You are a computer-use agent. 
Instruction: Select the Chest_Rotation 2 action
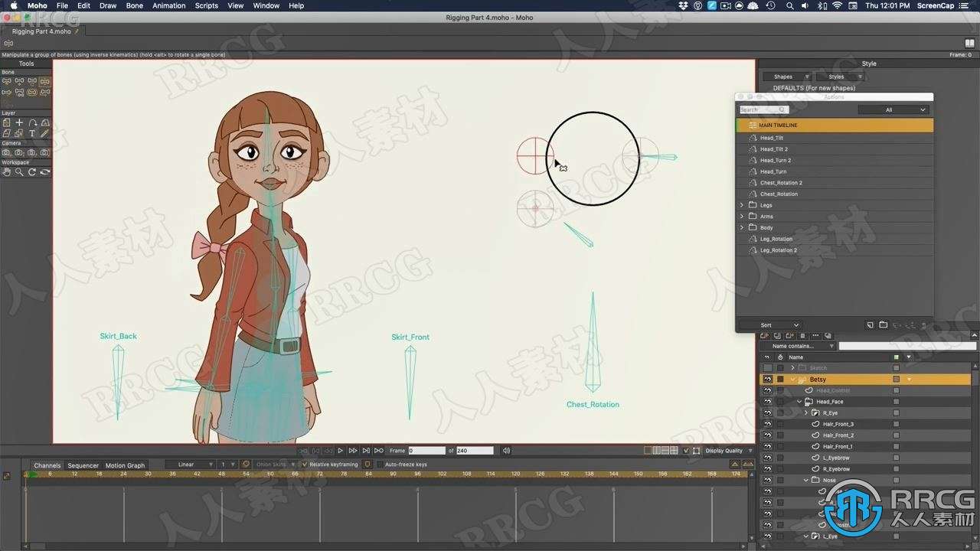(x=835, y=183)
